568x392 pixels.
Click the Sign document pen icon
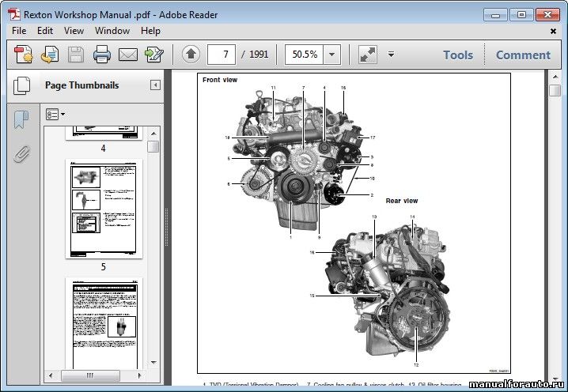(x=154, y=55)
